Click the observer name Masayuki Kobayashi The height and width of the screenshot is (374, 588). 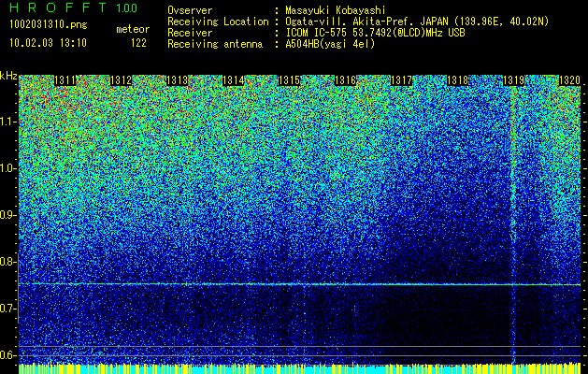point(336,10)
